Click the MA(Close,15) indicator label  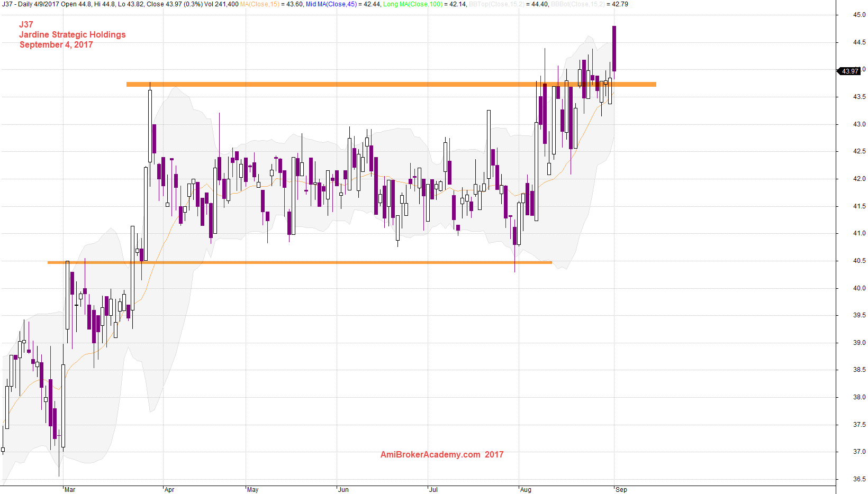click(x=260, y=4)
